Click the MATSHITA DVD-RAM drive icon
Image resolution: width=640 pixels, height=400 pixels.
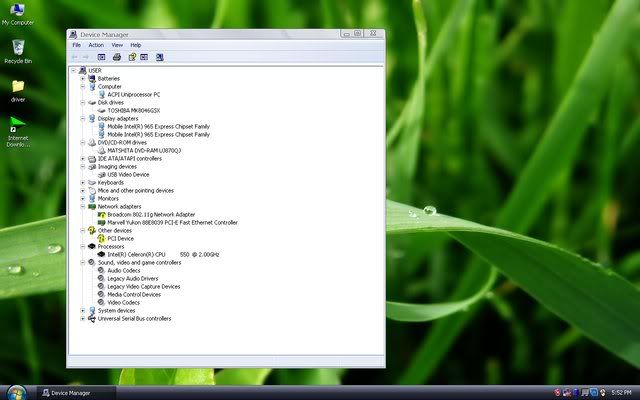coord(101,151)
